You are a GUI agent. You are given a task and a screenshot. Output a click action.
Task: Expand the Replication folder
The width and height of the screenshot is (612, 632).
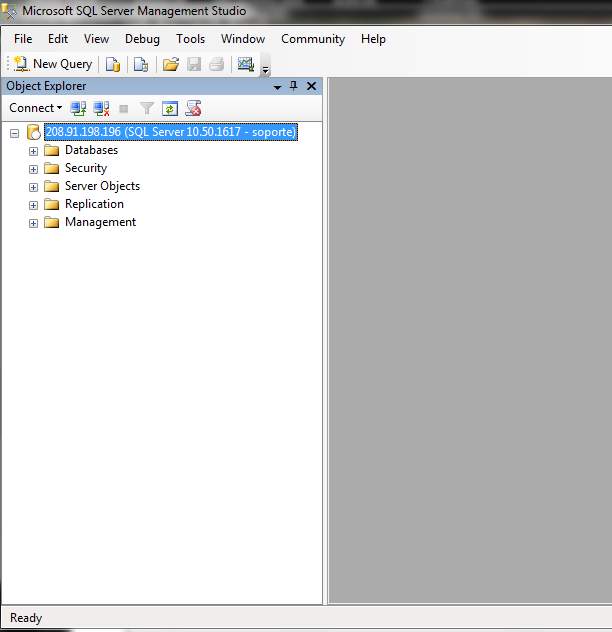pyautogui.click(x=33, y=206)
